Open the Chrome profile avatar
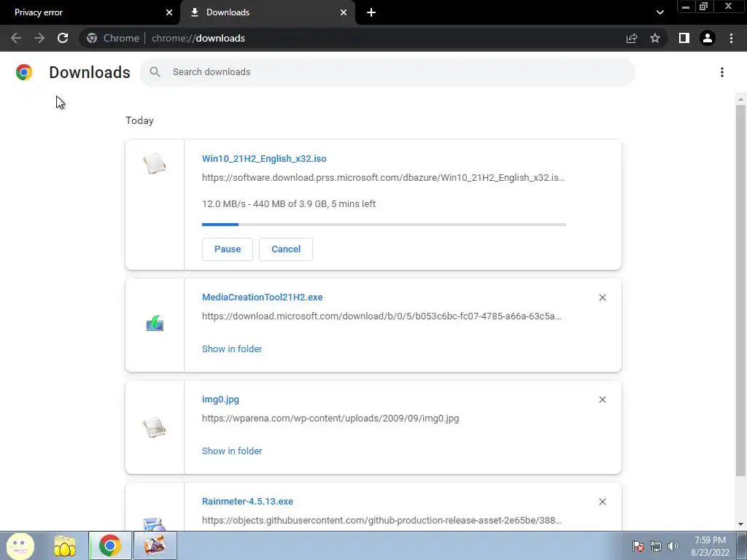 point(708,38)
